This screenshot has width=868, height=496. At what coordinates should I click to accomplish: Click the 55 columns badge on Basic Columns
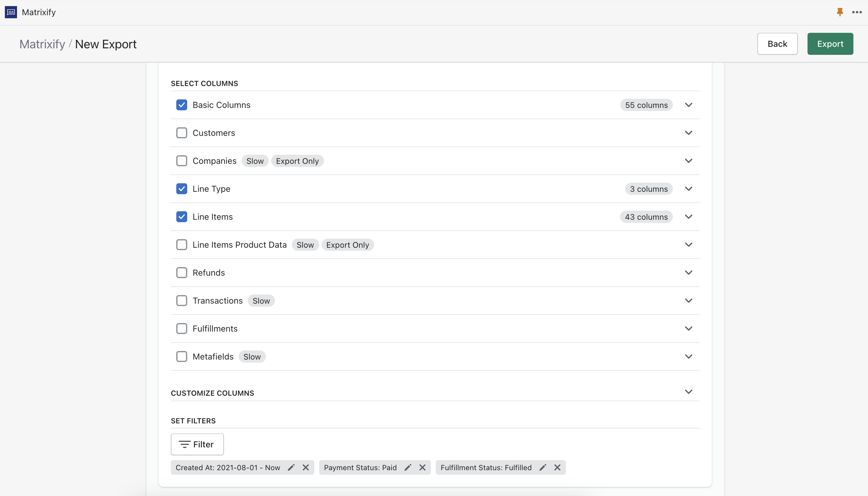point(646,105)
